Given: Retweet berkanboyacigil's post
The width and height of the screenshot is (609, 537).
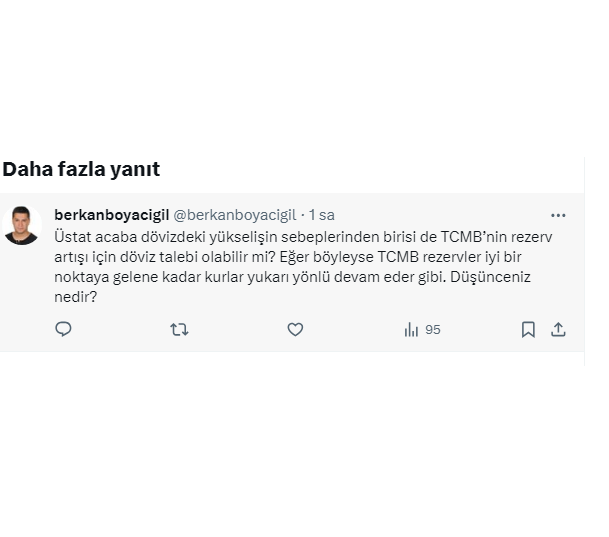Looking at the screenshot, I should click(179, 329).
